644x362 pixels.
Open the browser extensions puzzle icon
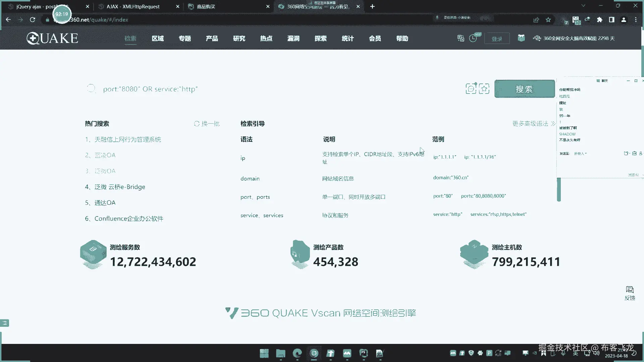pyautogui.click(x=600, y=20)
